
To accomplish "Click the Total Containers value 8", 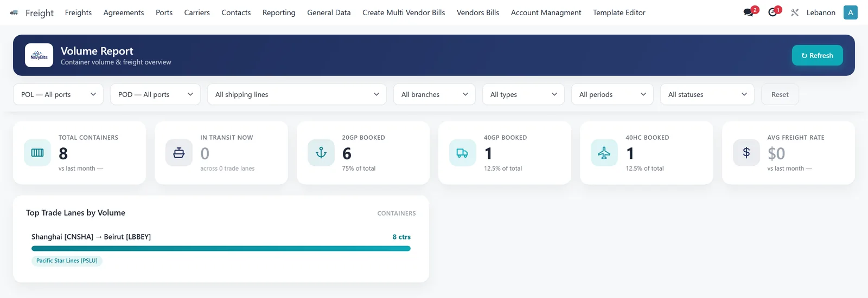I will (x=63, y=154).
